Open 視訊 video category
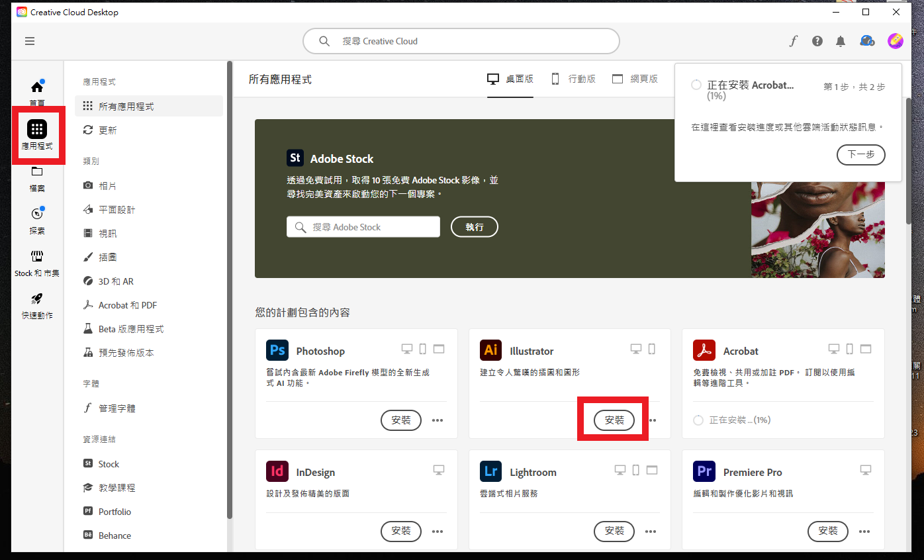Screen dimensions: 924x560 [x=149, y=234]
